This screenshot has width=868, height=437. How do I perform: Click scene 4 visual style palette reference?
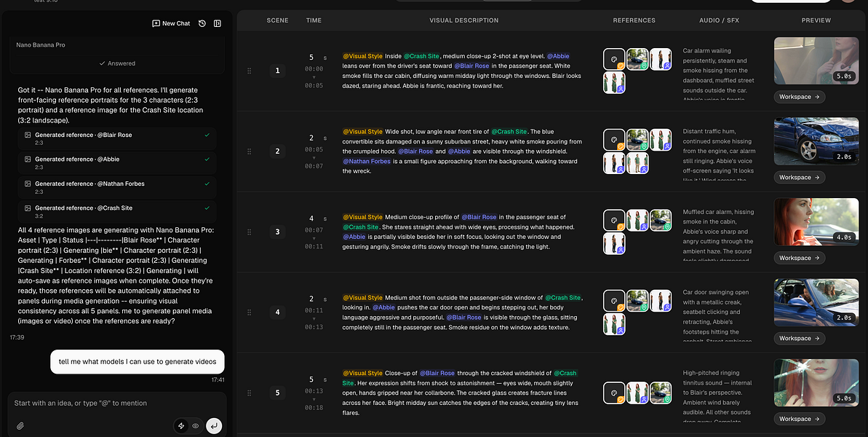(614, 301)
